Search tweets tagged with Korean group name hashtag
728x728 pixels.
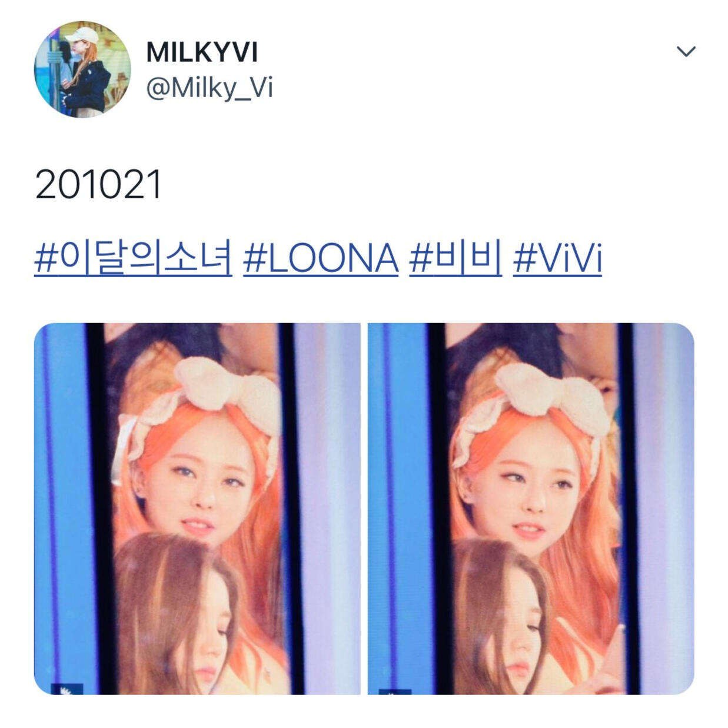click(134, 257)
